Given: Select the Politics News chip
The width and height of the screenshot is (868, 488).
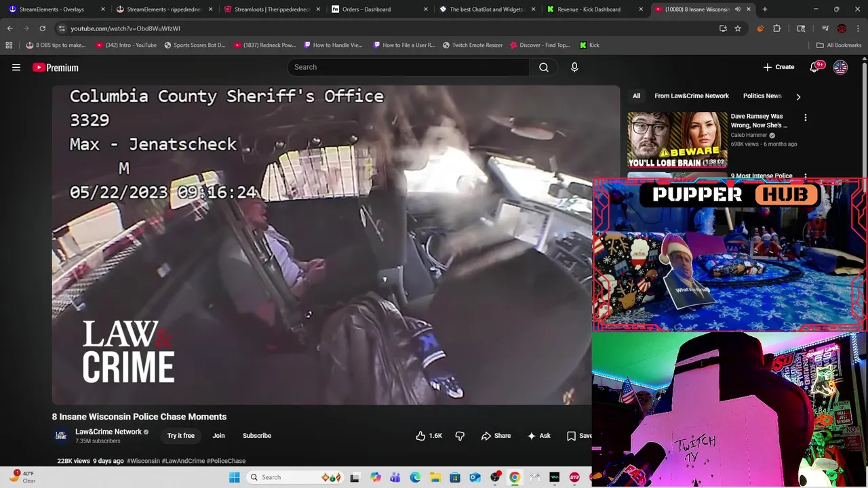Looking at the screenshot, I should click(x=762, y=96).
